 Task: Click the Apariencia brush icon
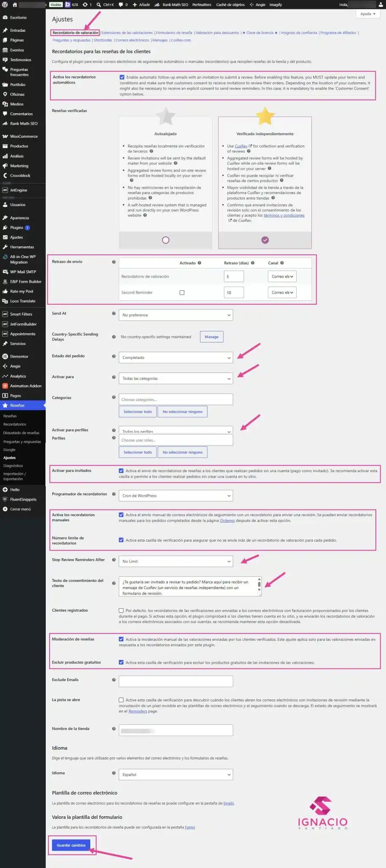[x=5, y=218]
